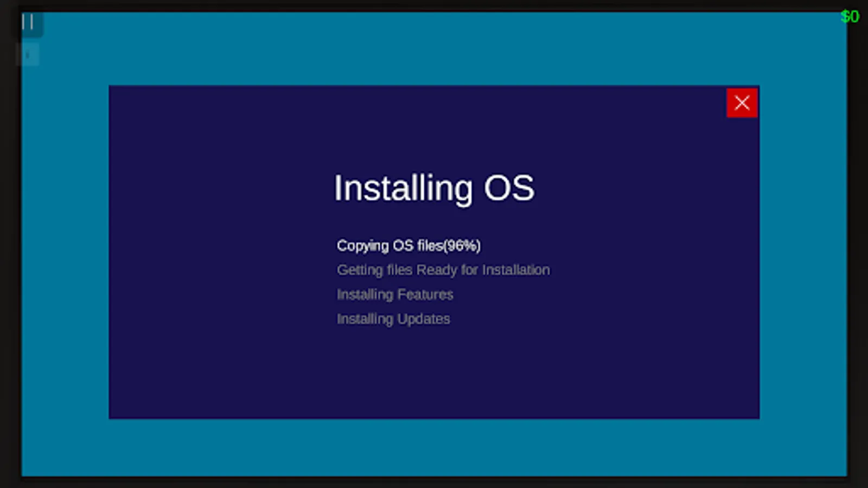Screen dimensions: 868x488
Task: Select "Getting files Ready for Installation" step
Action: coord(443,270)
